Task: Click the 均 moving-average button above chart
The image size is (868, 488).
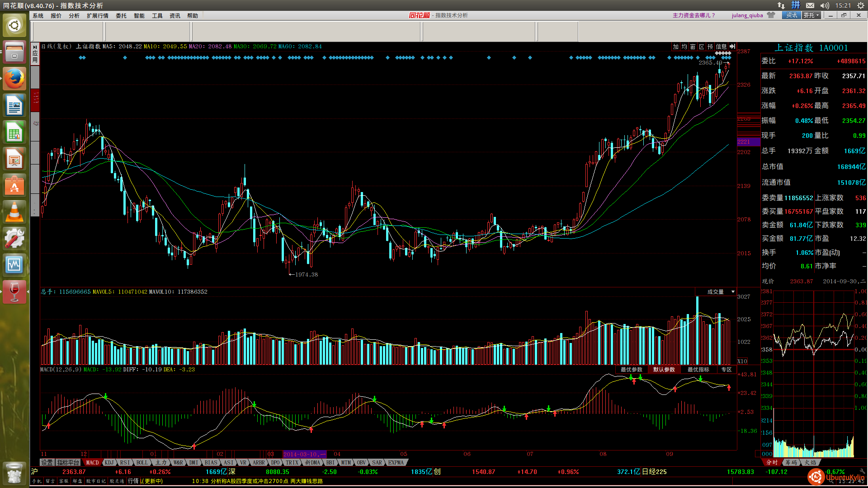Action: 684,47
